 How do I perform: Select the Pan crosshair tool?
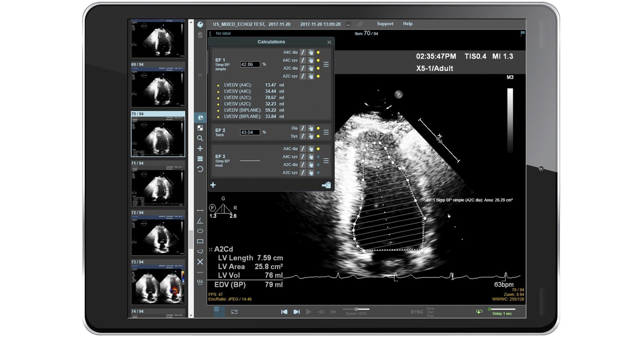(200, 148)
